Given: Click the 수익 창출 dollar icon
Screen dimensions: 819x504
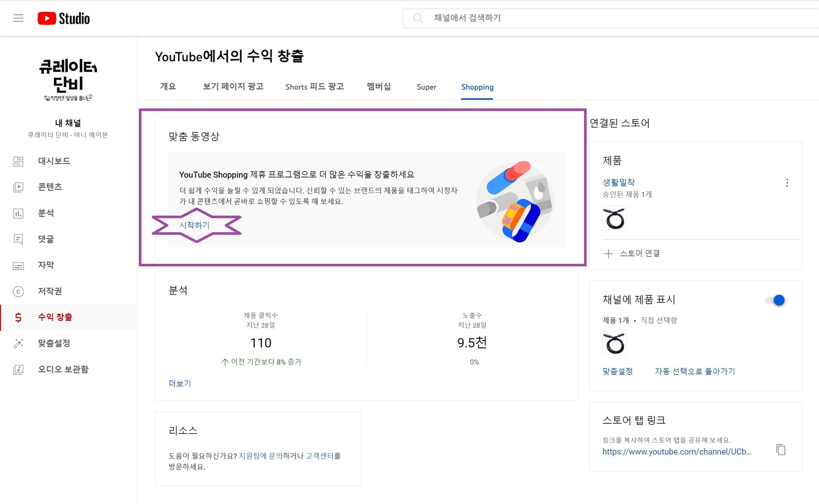Looking at the screenshot, I should (18, 317).
